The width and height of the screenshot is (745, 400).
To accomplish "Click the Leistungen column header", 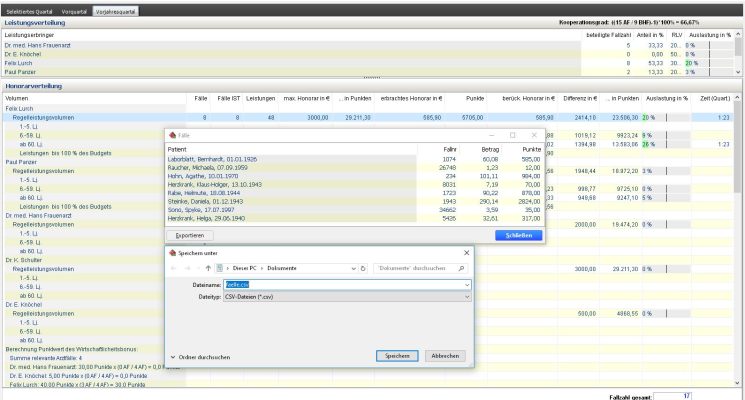I will click(x=260, y=98).
